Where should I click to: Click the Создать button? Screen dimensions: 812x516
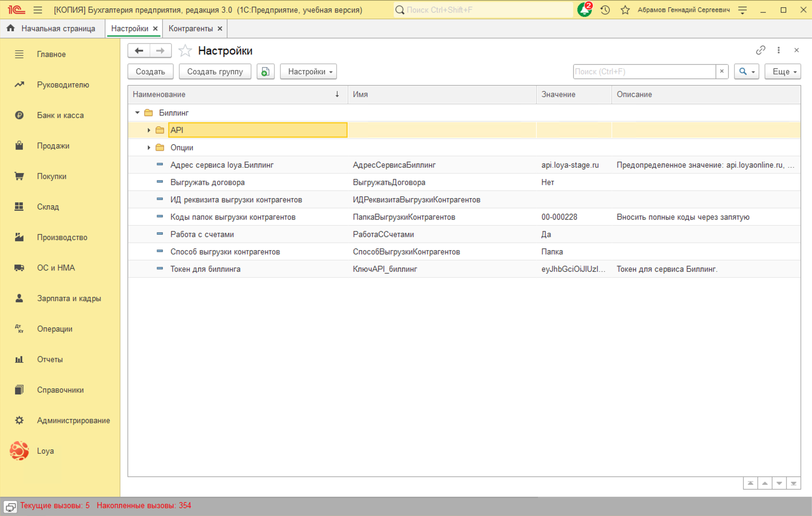[x=150, y=71]
